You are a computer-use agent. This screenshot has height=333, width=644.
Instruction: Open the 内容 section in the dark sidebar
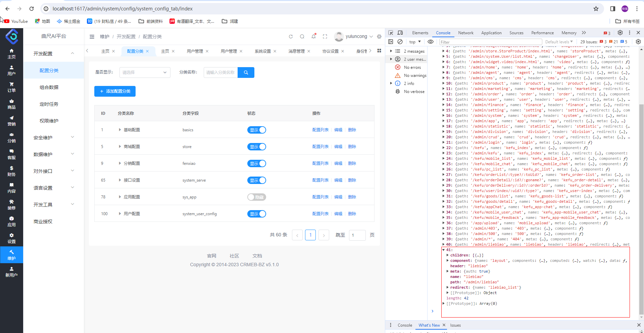(x=11, y=188)
